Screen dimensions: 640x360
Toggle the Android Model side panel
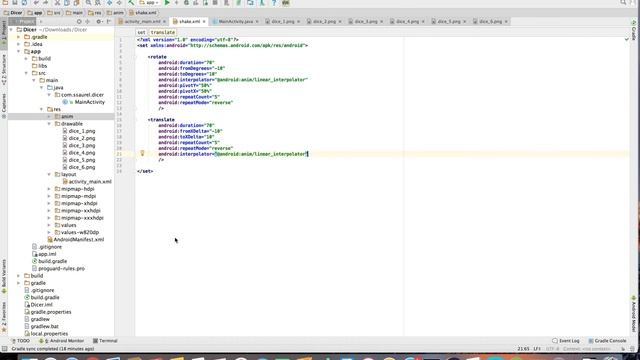633,313
